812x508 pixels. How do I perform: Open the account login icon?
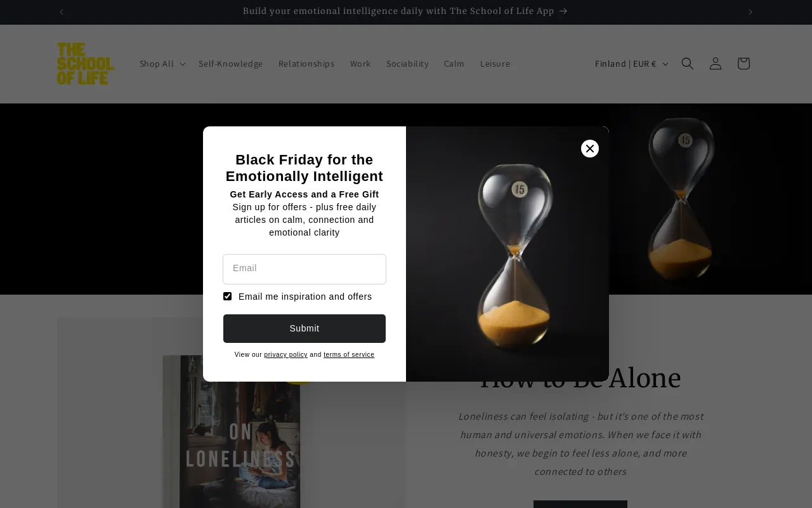click(x=715, y=63)
